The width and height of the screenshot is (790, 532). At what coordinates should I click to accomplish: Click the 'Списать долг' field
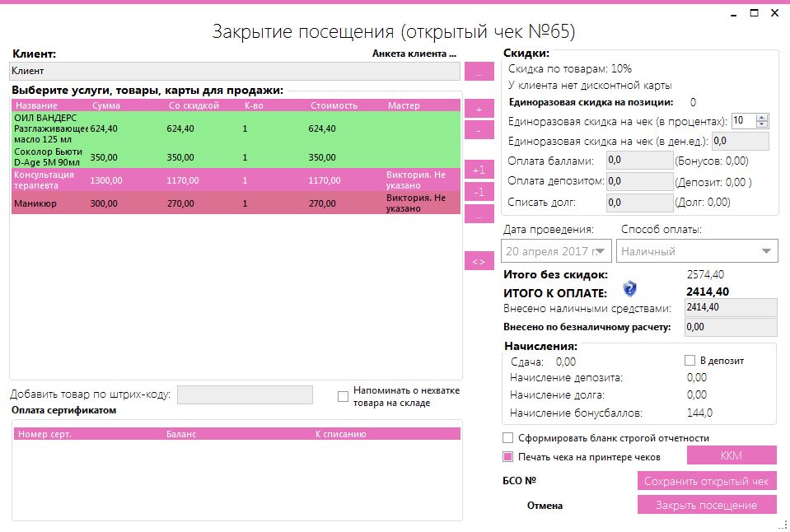point(639,203)
